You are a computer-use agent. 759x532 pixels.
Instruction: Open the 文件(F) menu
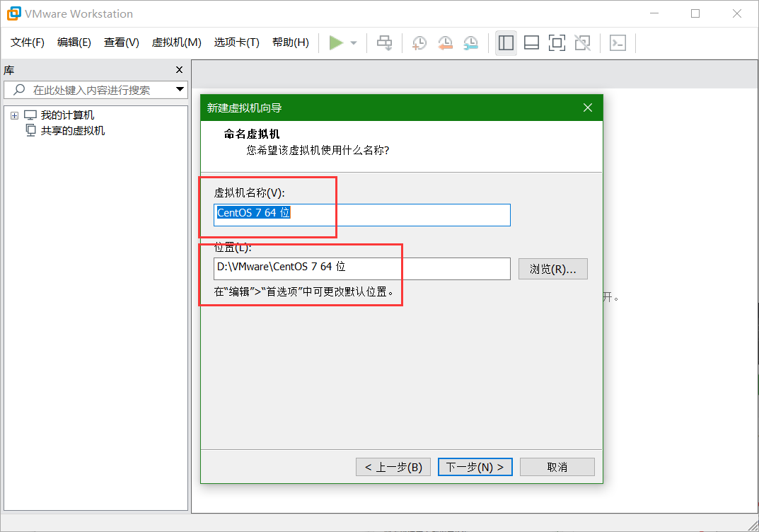(x=28, y=42)
